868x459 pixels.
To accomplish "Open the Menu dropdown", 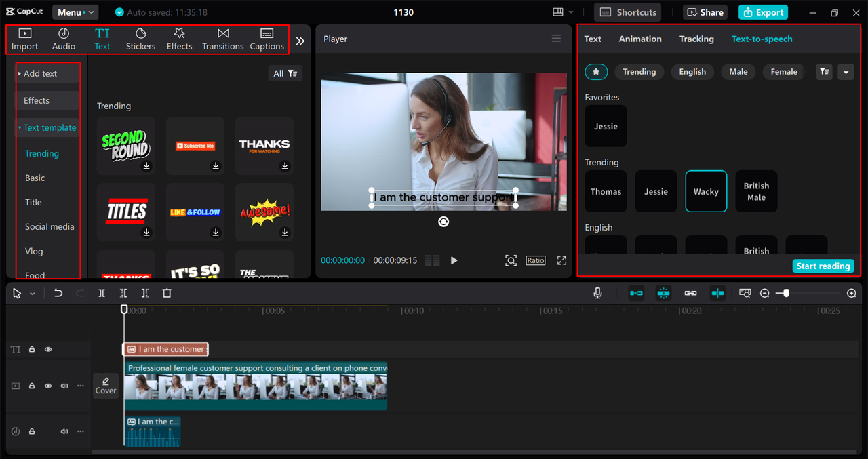I will [x=75, y=12].
